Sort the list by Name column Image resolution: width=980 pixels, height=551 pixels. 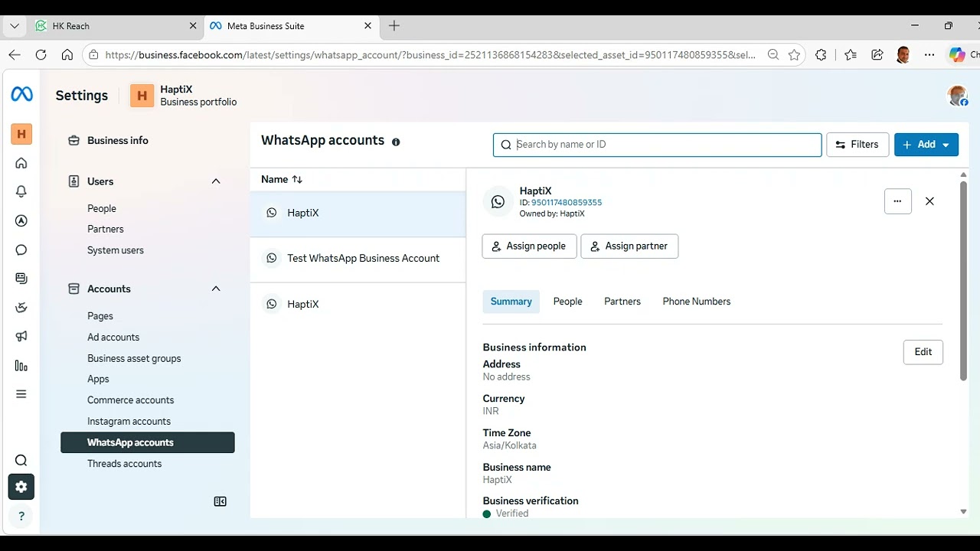pyautogui.click(x=282, y=179)
